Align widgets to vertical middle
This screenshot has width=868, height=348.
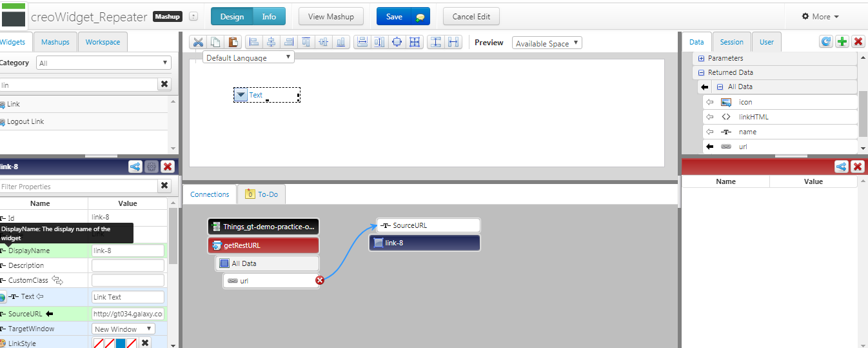coord(324,43)
